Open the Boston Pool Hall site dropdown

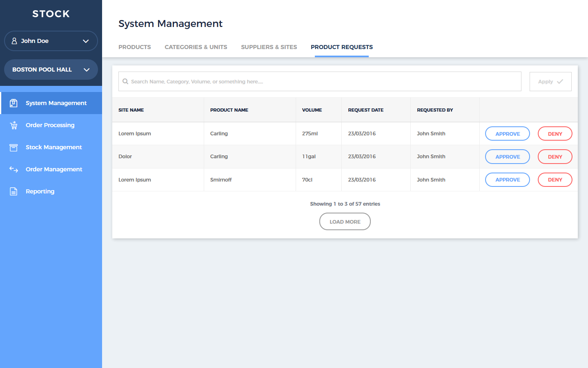coord(86,70)
